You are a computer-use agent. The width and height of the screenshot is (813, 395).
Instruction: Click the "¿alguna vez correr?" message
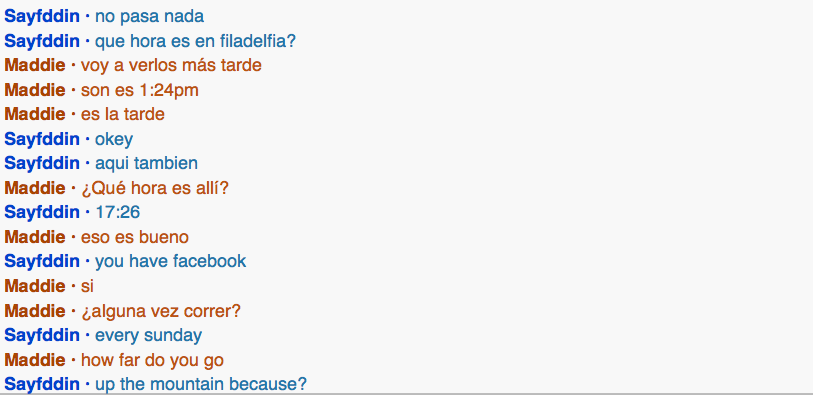(x=161, y=312)
